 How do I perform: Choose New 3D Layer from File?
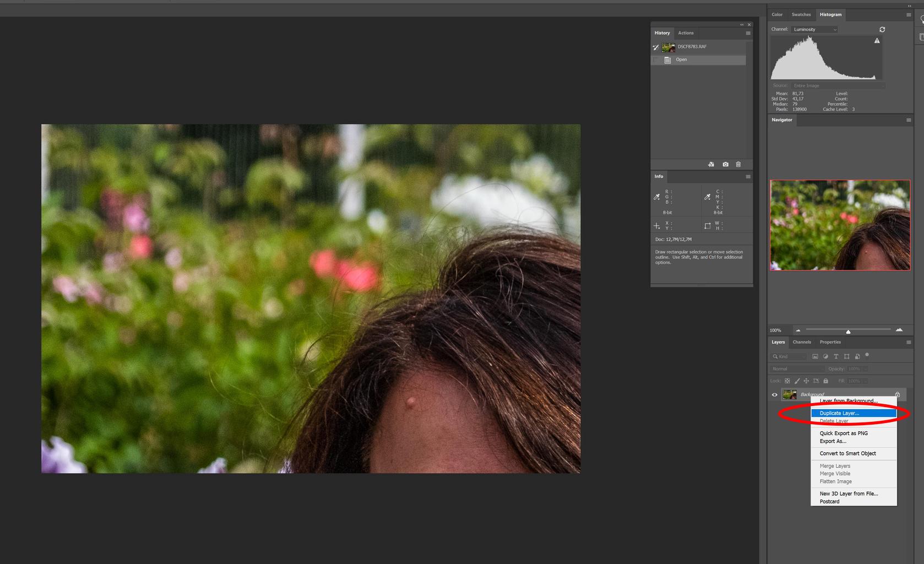click(854, 493)
